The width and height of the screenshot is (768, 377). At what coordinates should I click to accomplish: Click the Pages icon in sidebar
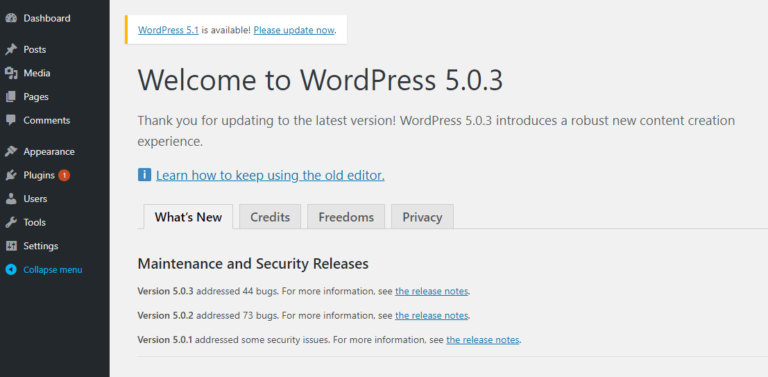(x=11, y=97)
